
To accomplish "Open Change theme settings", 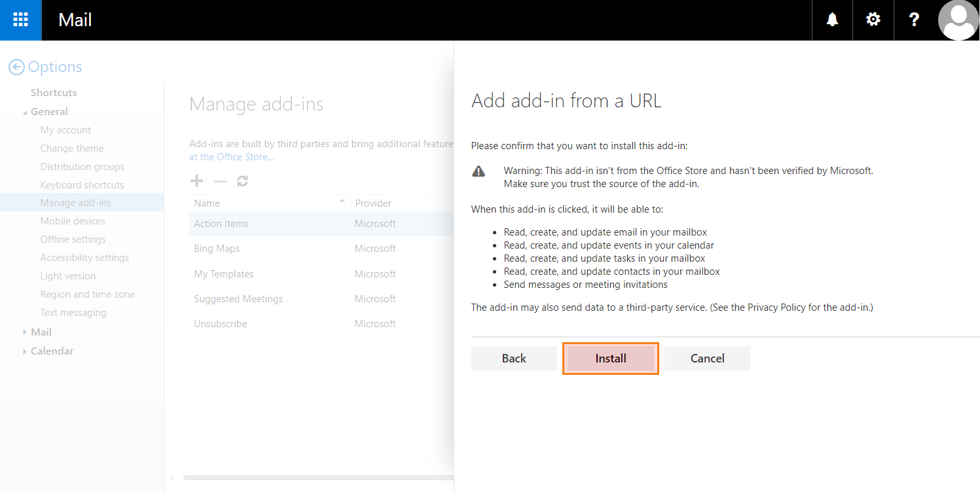I will [72, 149].
